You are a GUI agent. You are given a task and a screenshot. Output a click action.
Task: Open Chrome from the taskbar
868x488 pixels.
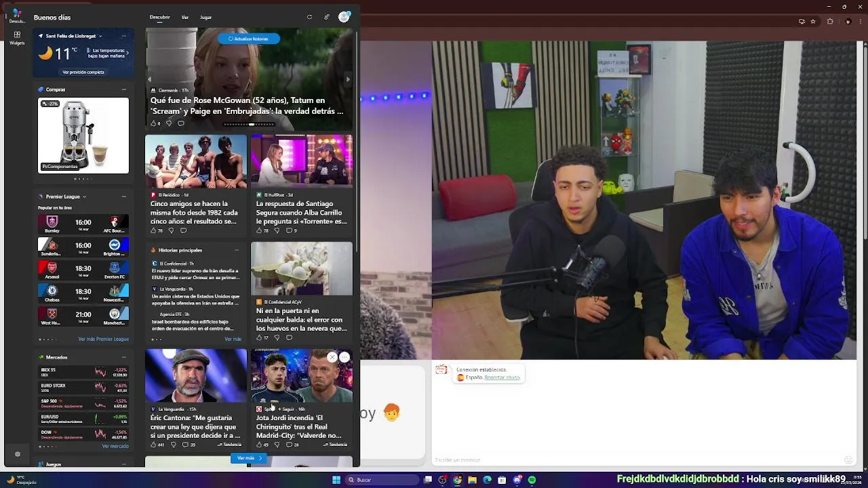point(457,480)
